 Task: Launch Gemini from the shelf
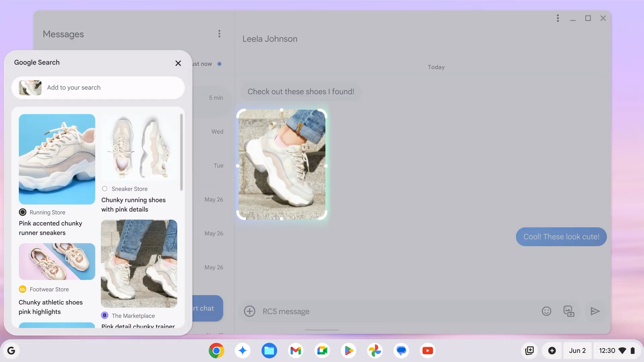coord(243,351)
